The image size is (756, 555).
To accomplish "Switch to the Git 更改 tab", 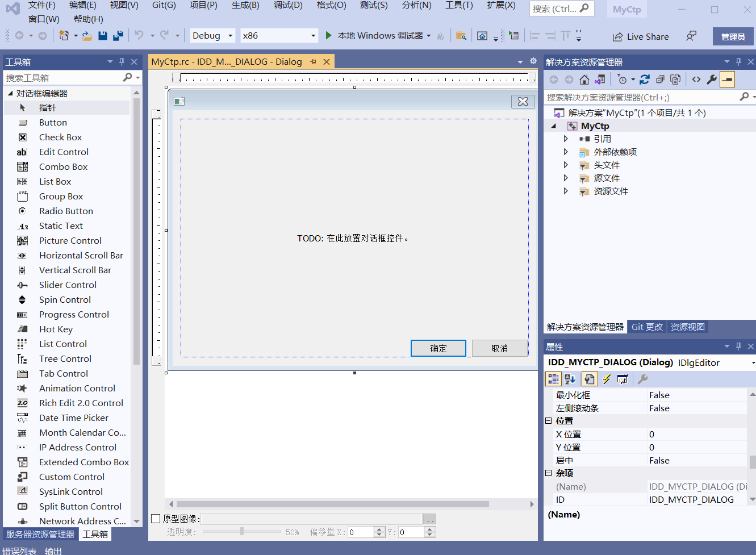I will 647,327.
